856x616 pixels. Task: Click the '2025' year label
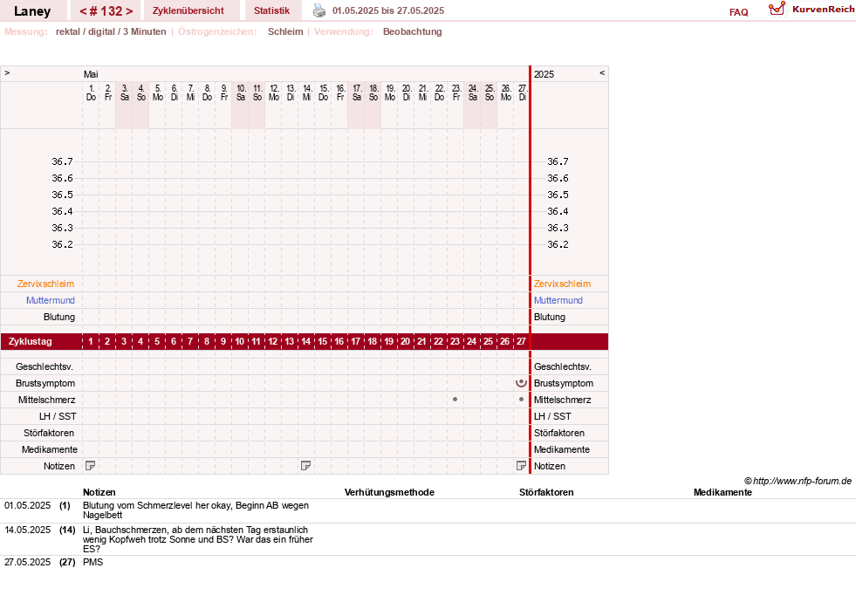pos(544,74)
